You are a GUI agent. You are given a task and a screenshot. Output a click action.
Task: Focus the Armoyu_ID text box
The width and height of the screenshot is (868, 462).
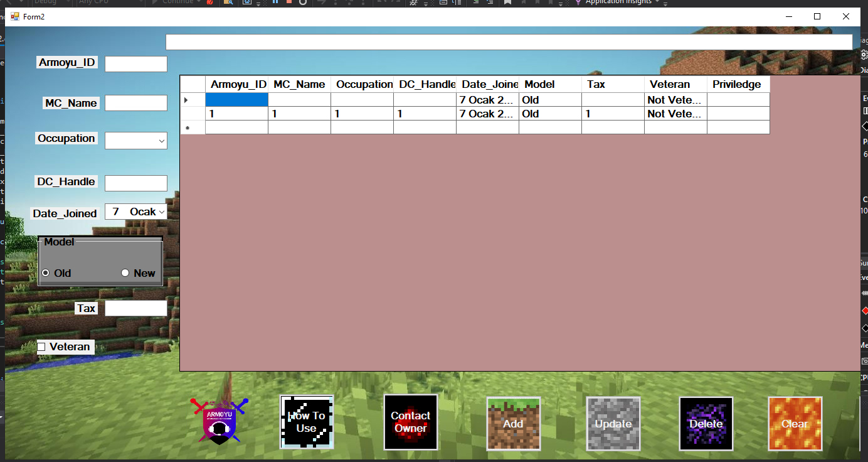[136, 64]
